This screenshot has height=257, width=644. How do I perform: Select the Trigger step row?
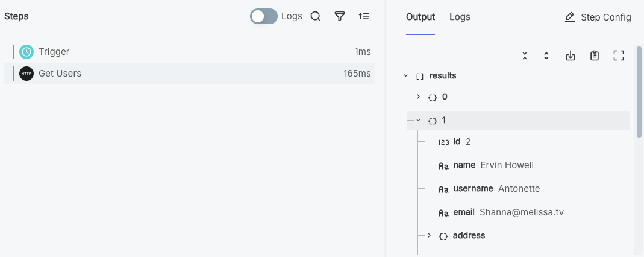[x=189, y=52]
